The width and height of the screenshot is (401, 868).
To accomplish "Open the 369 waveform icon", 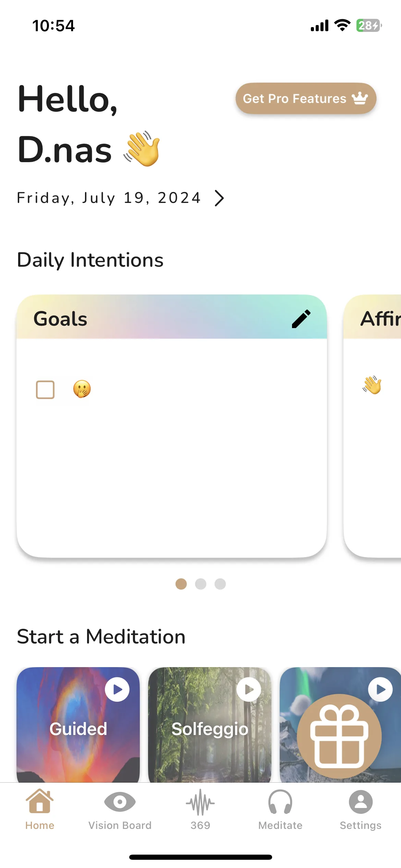I will tap(200, 802).
